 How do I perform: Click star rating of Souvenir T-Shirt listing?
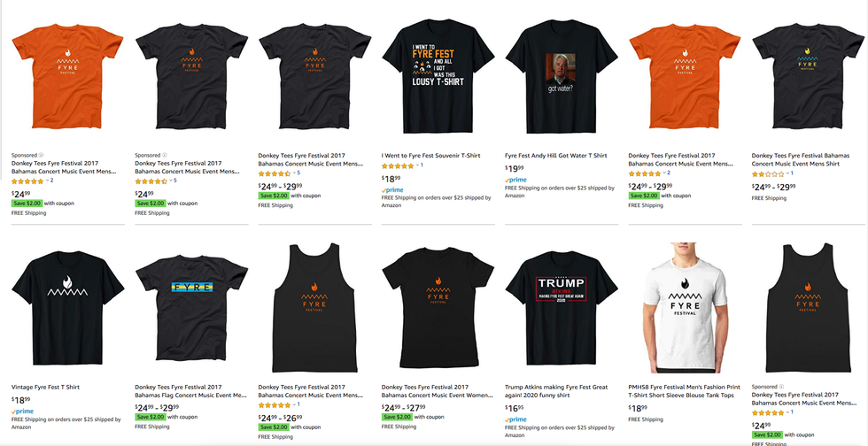click(x=398, y=165)
